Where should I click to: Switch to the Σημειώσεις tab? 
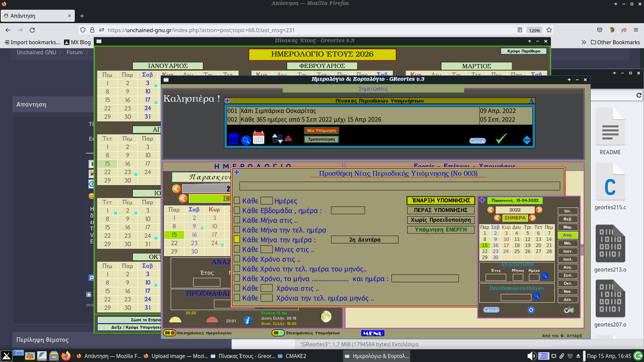373,88
